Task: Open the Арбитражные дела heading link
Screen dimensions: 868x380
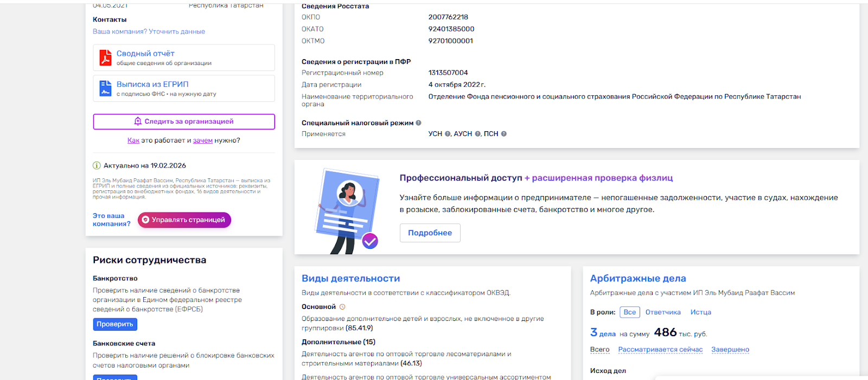Action: 638,279
